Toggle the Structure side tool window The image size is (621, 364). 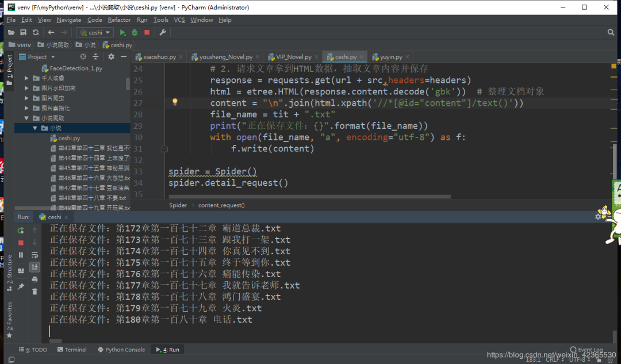coord(9,273)
